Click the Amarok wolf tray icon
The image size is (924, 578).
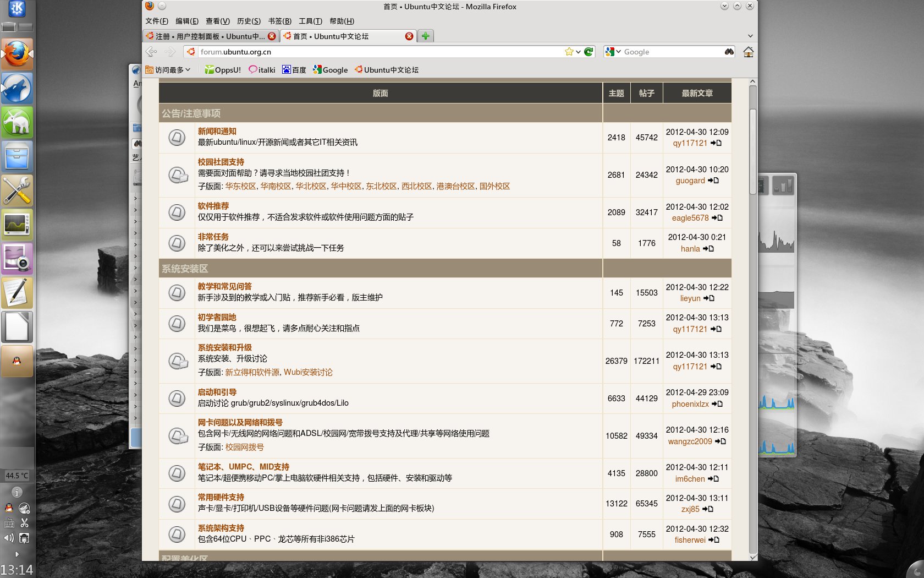pyautogui.click(x=24, y=508)
